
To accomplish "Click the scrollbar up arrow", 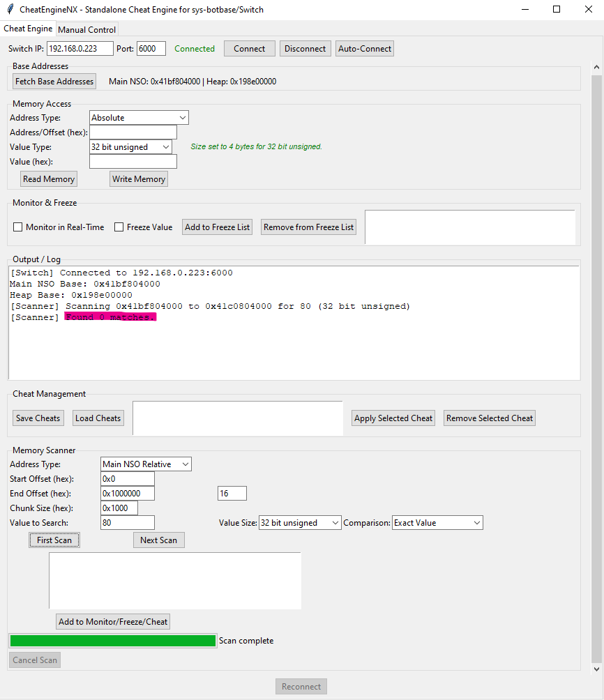I will [596, 67].
